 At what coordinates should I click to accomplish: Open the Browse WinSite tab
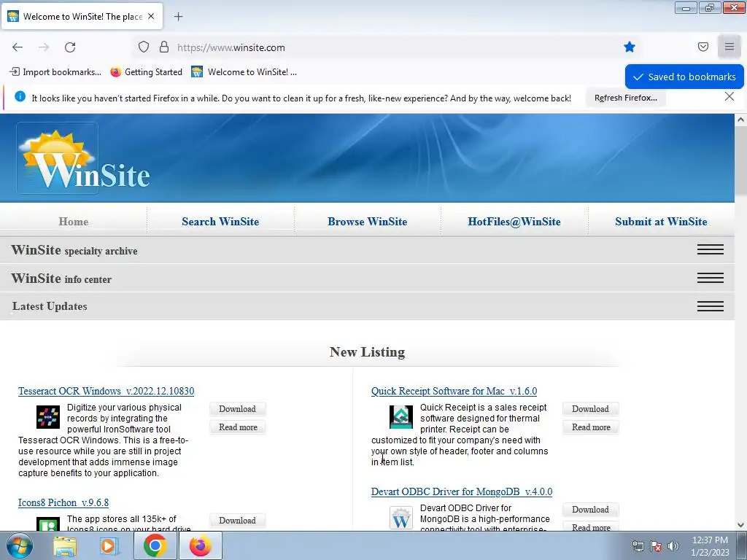pyautogui.click(x=368, y=222)
